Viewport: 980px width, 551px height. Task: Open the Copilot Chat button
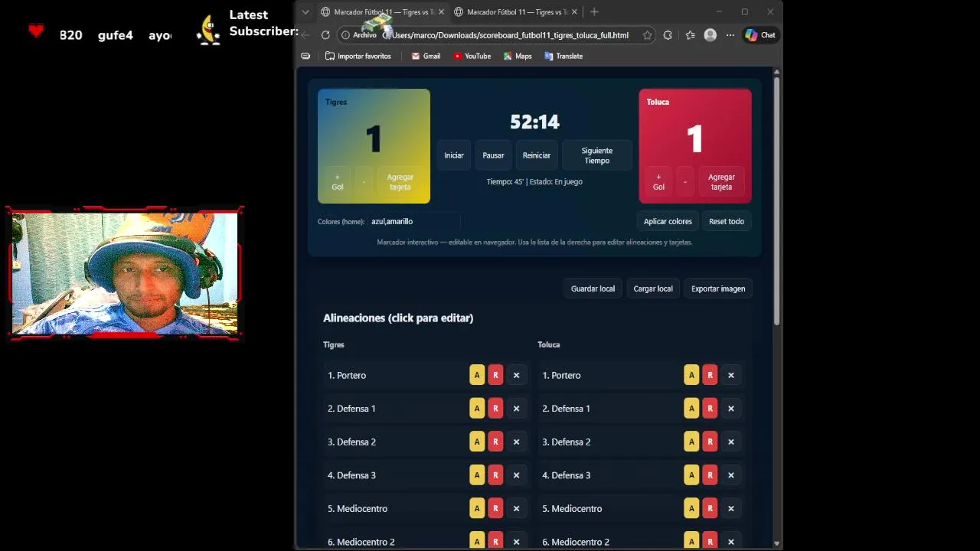pos(760,35)
